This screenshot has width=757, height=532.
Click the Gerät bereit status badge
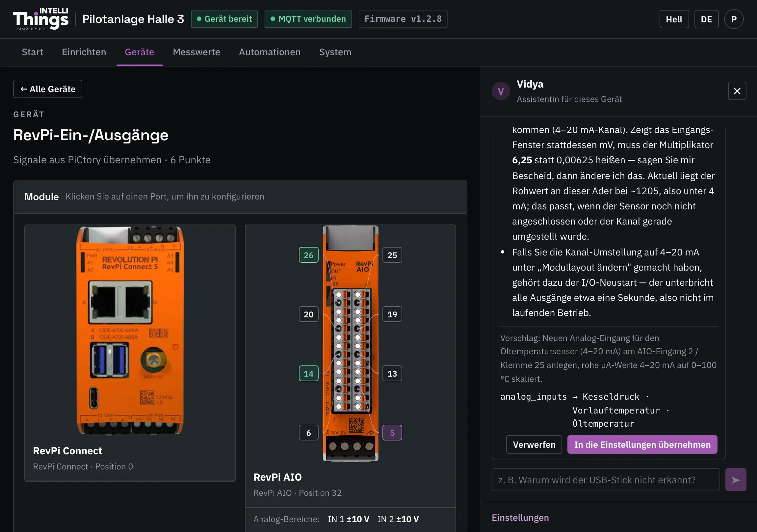(224, 19)
